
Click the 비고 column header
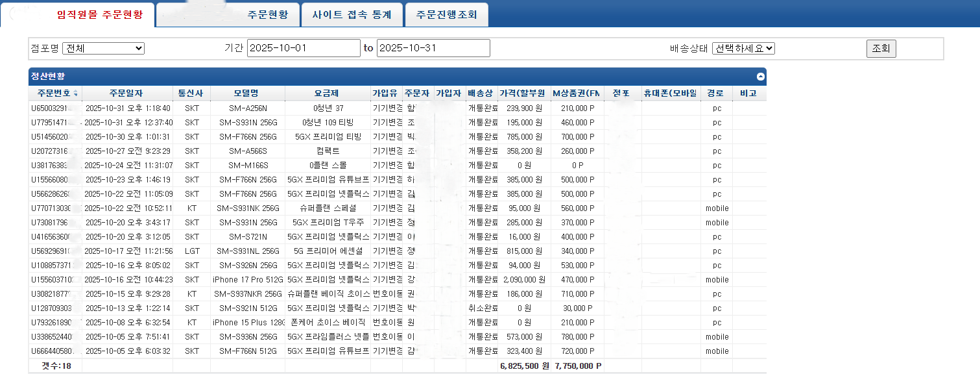click(x=748, y=93)
